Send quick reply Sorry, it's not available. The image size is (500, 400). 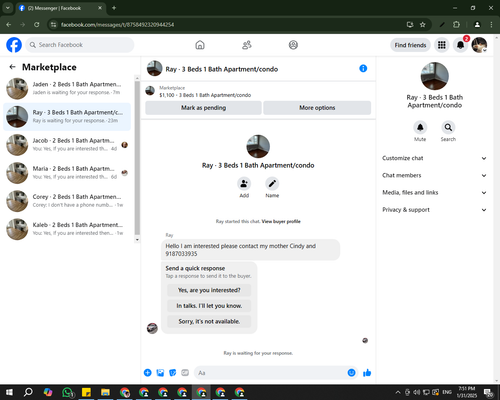[x=209, y=321]
